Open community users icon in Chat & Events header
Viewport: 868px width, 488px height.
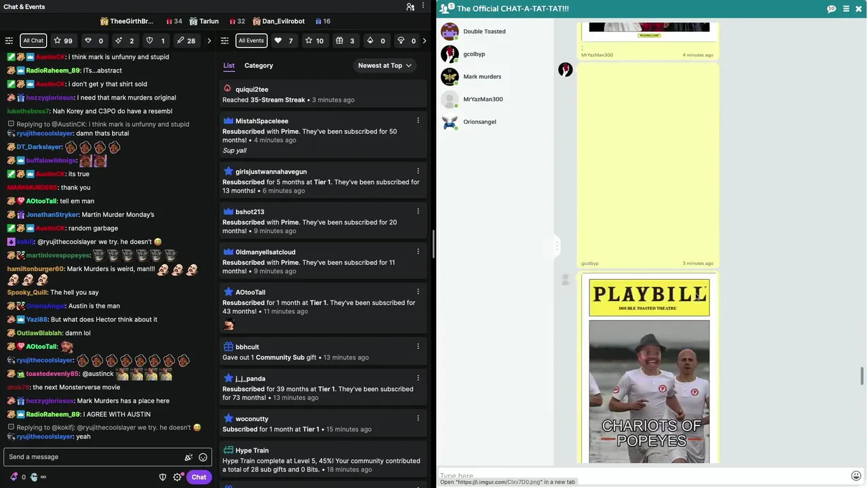tap(410, 7)
